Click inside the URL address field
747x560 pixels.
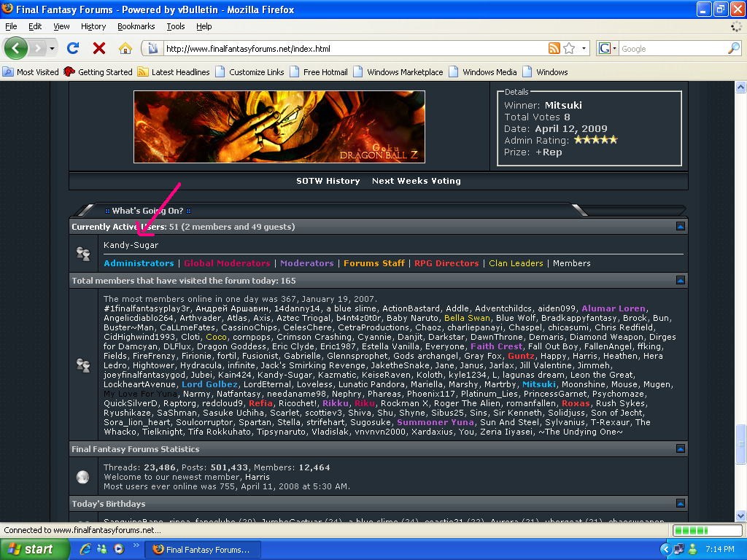350,49
